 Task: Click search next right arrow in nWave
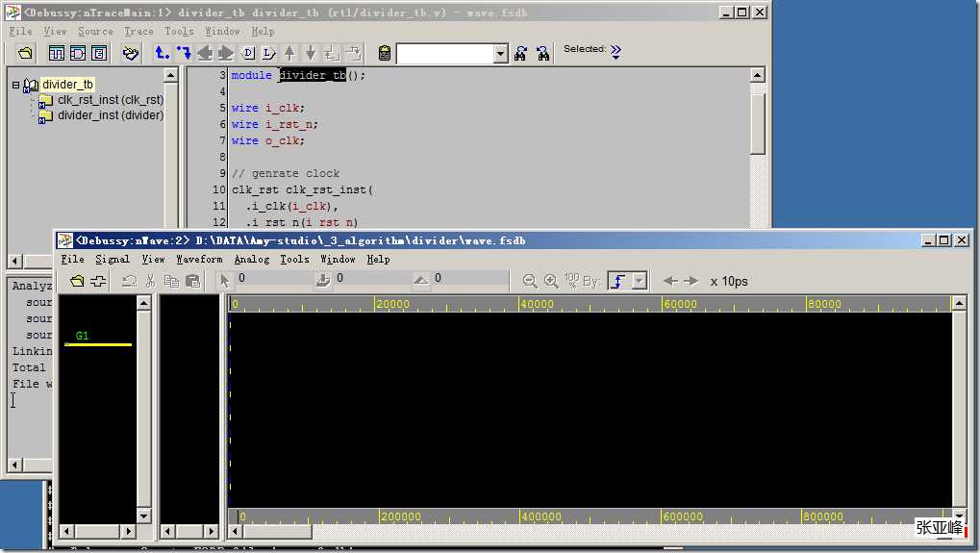click(691, 281)
